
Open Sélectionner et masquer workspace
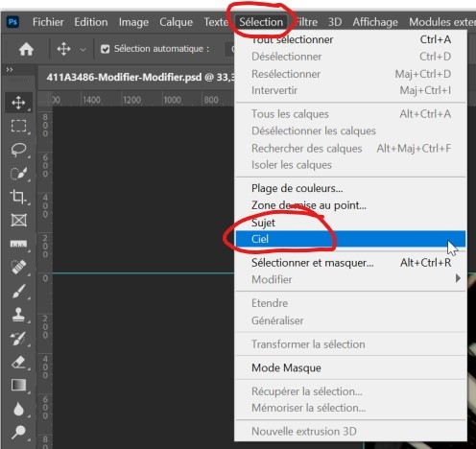tap(350, 263)
